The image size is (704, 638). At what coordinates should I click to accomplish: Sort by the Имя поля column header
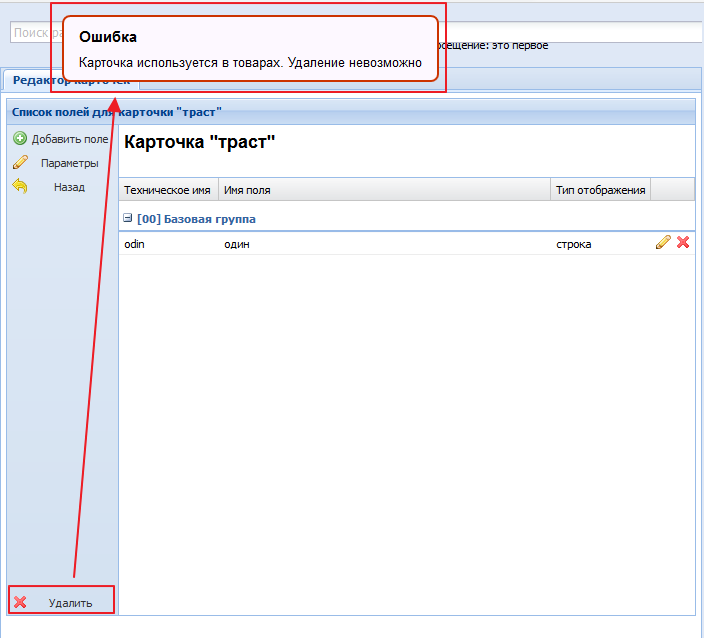click(247, 190)
